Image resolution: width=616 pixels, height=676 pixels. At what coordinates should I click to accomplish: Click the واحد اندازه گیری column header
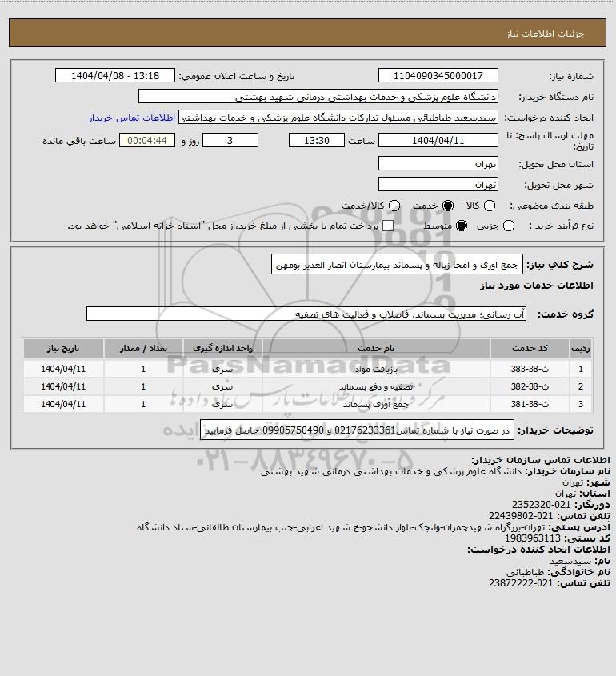tap(222, 348)
